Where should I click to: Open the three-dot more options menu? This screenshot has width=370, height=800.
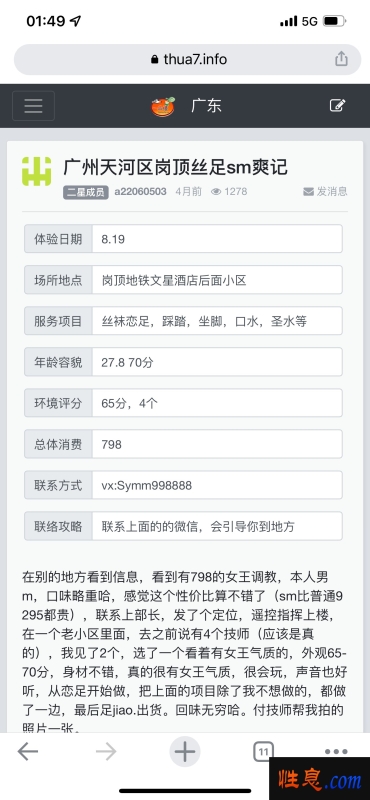click(336, 752)
